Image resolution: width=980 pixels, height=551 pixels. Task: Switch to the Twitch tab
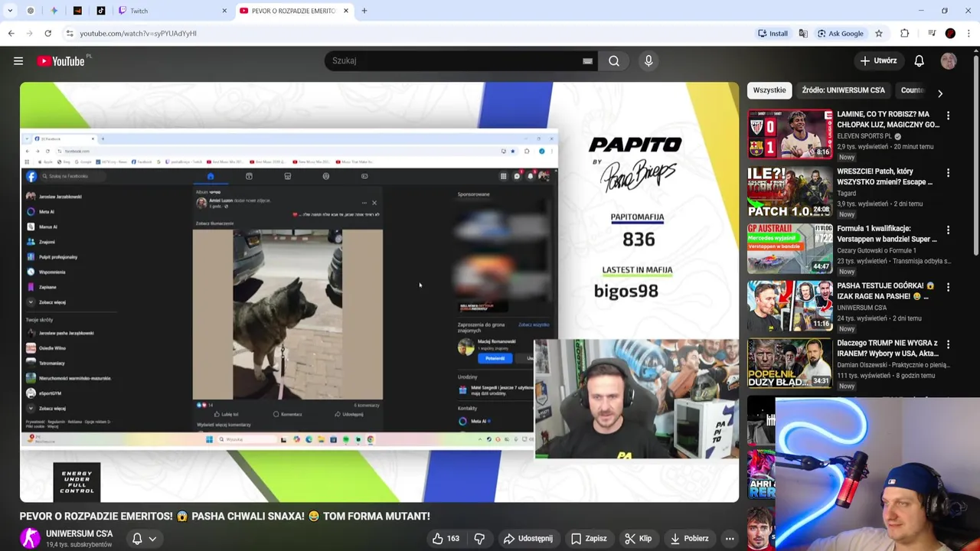pyautogui.click(x=172, y=11)
